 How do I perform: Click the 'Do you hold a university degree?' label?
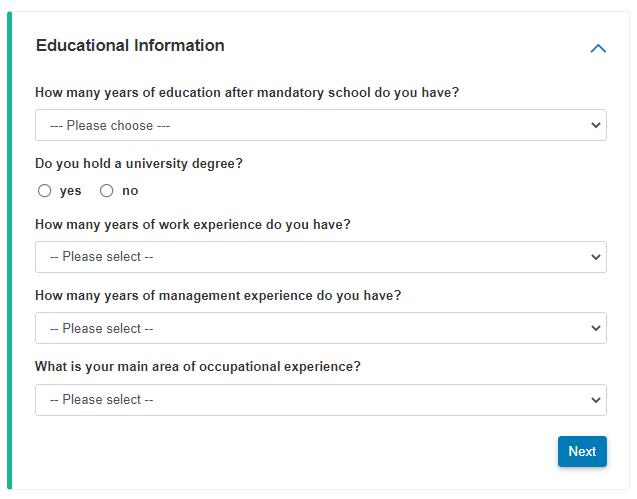pos(139,163)
